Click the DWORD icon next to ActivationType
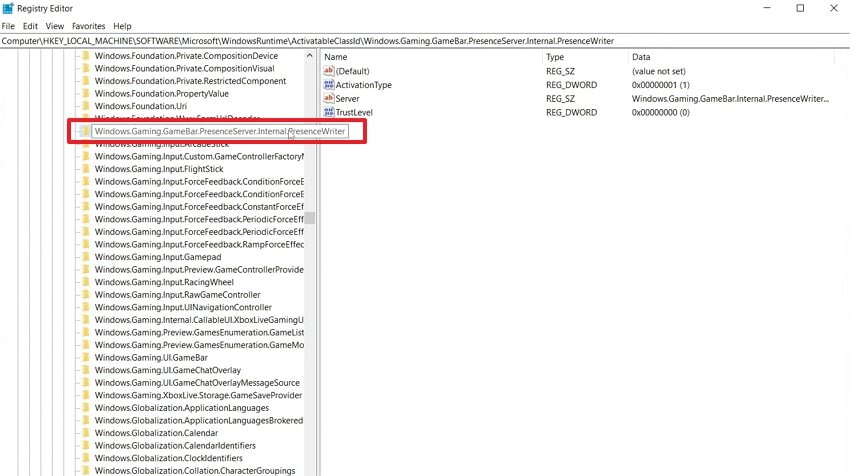 pos(329,85)
